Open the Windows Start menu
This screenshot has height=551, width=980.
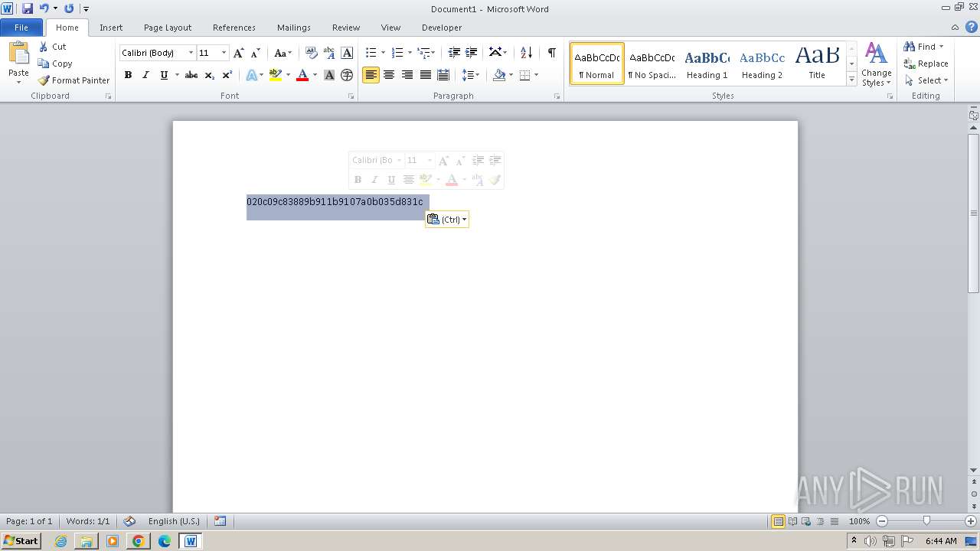click(x=21, y=541)
